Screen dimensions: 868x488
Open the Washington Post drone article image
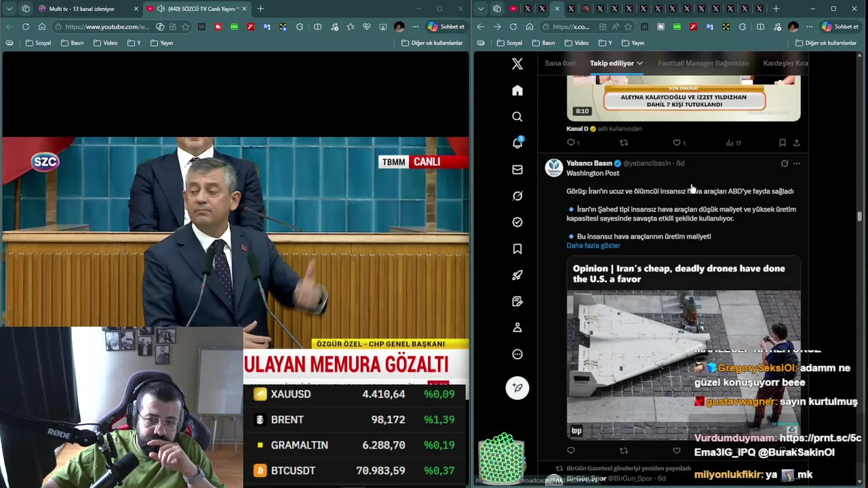pyautogui.click(x=684, y=366)
